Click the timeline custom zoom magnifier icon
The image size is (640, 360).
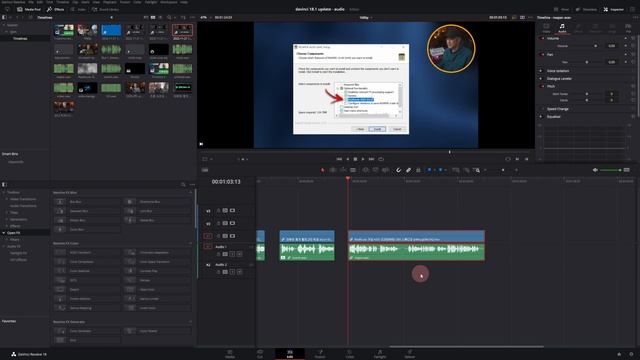click(476, 170)
